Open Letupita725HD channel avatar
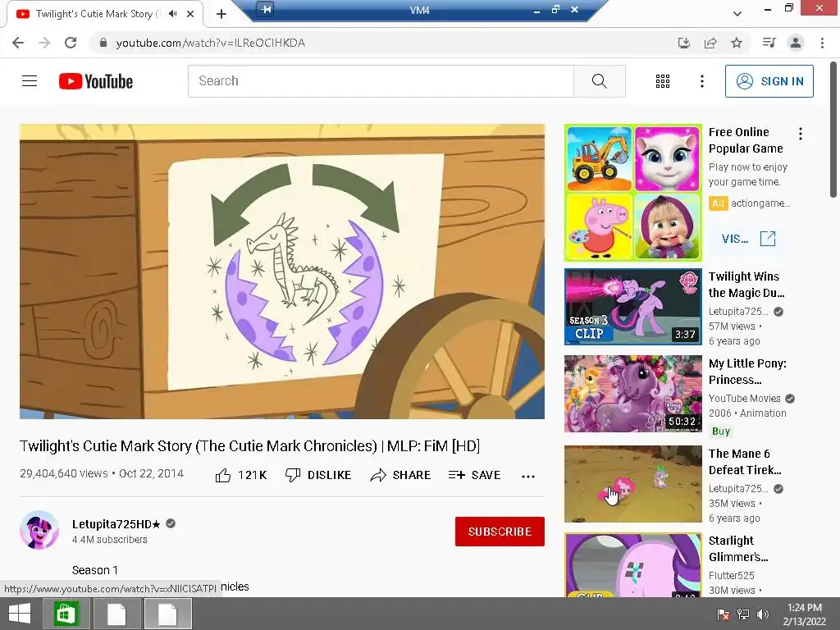Viewport: 840px width, 630px height. [x=39, y=531]
